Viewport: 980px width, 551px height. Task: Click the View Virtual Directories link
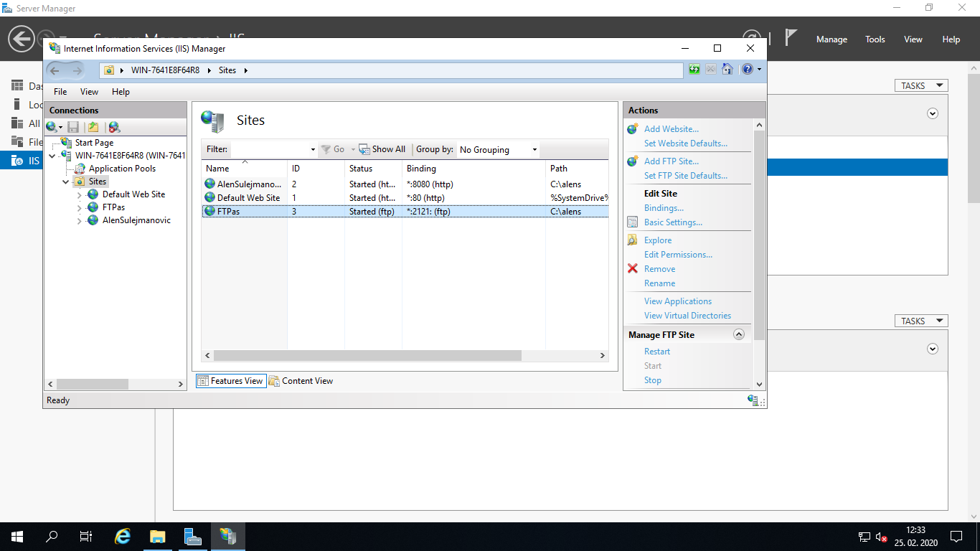687,316
